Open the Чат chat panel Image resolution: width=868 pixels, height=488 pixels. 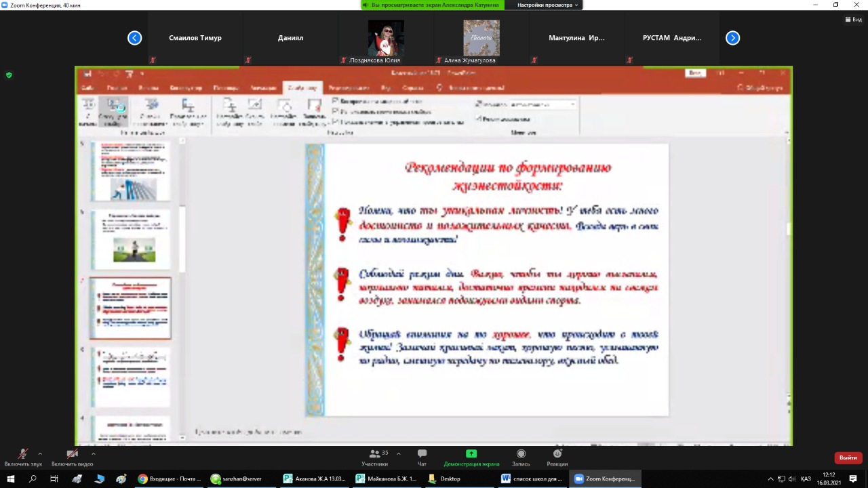422,457
